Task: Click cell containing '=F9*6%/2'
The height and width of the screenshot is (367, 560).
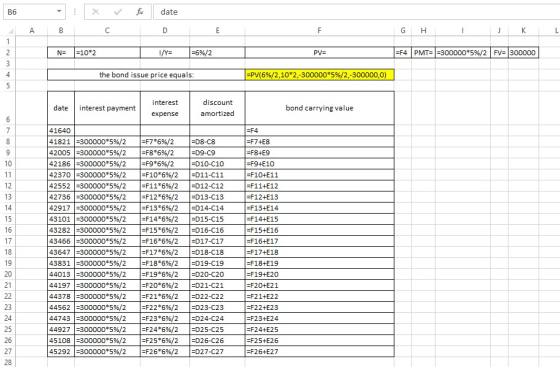Action: click(x=165, y=164)
